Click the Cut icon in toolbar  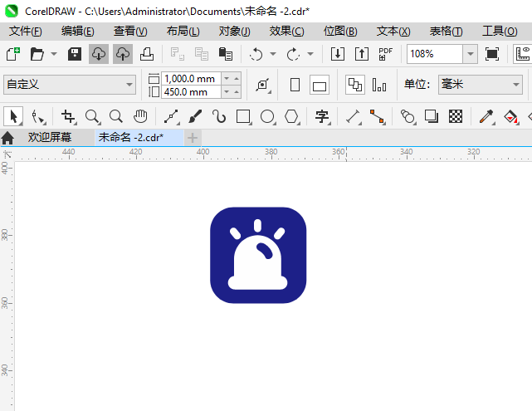[177, 54]
